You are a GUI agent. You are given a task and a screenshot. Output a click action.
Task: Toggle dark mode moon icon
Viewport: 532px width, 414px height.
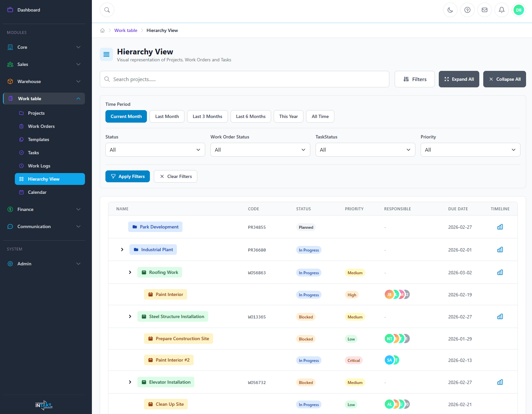tap(450, 10)
